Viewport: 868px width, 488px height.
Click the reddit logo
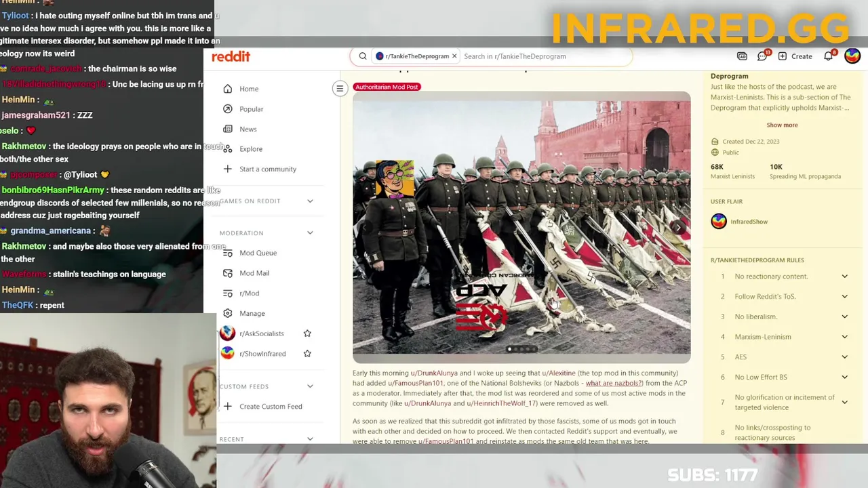[231, 56]
